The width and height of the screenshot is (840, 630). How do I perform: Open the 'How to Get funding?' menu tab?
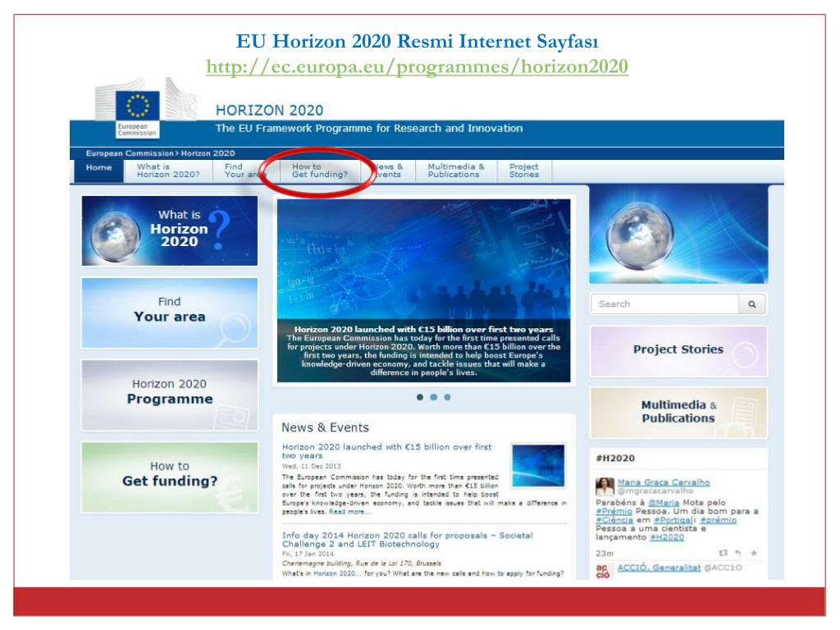coord(320,171)
